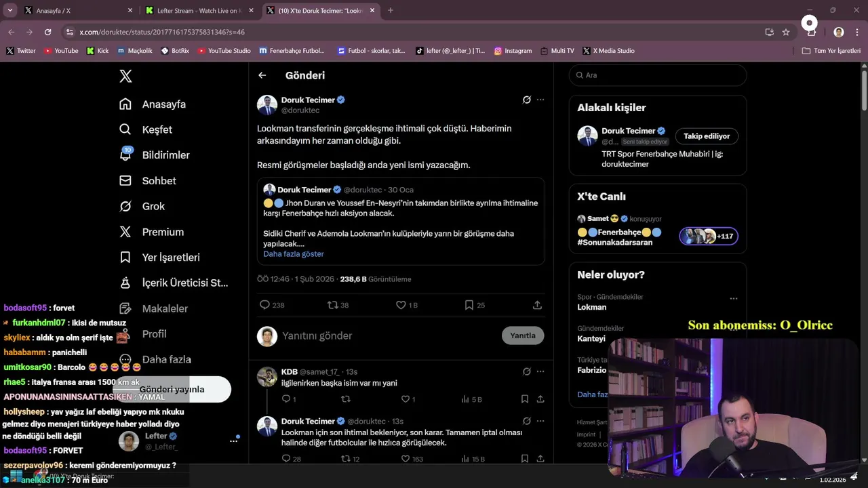Open Sohbet messages
Viewport: 868px width, 488px height.
click(148, 181)
